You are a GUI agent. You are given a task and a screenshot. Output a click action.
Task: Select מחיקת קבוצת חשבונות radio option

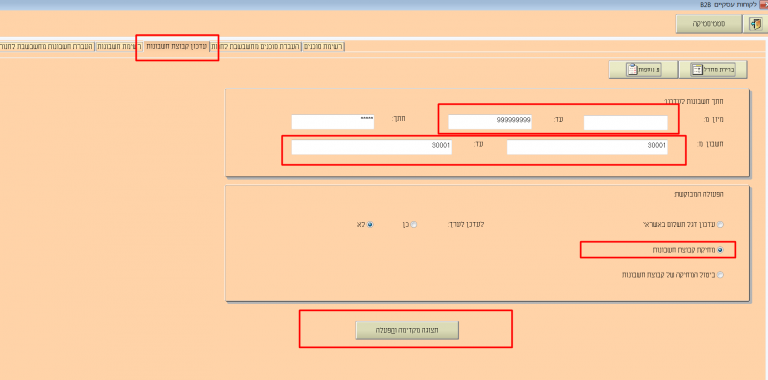pyautogui.click(x=720, y=250)
